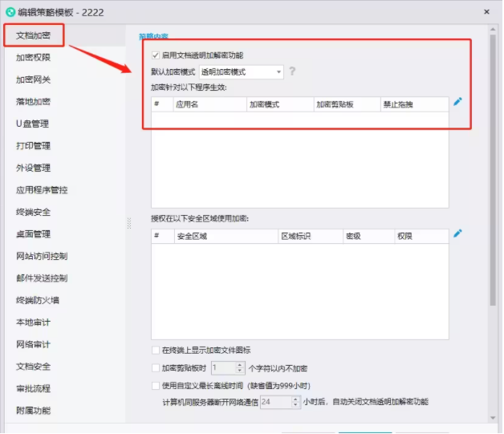Viewport: 504px width, 434px height.
Task: Open the 默认加密模式 dropdown
Action: pyautogui.click(x=242, y=72)
